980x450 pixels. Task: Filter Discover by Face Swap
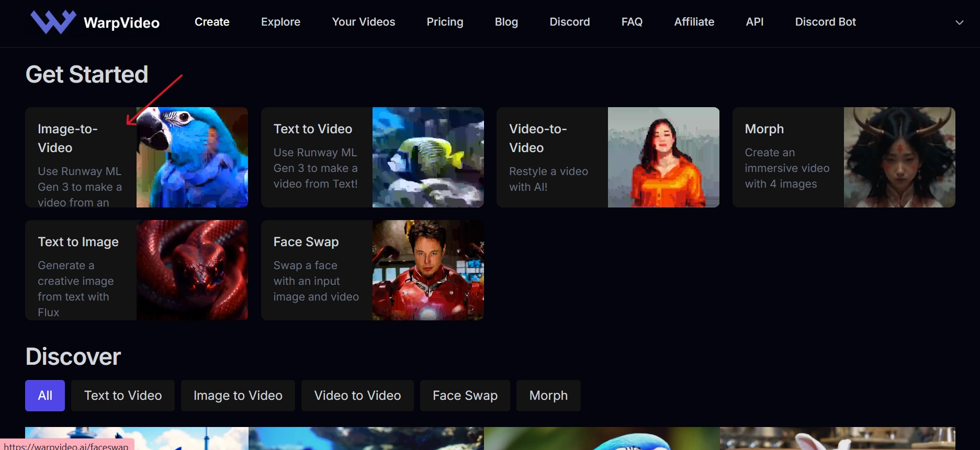[x=465, y=396]
